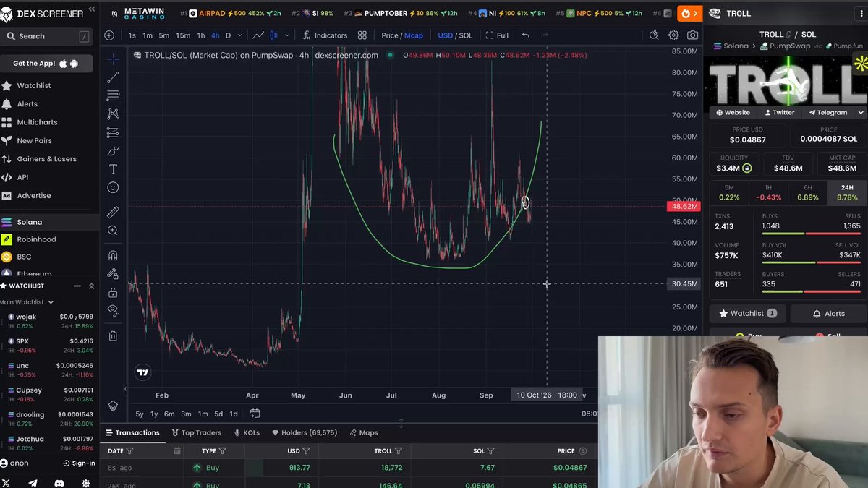Expand the TROLL social links chevron
The width and height of the screenshot is (868, 488).
(x=861, y=113)
